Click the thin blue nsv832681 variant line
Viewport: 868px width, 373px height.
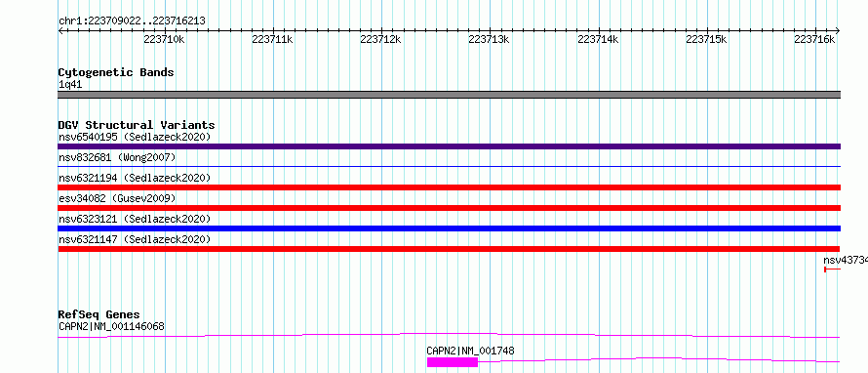pos(449,166)
